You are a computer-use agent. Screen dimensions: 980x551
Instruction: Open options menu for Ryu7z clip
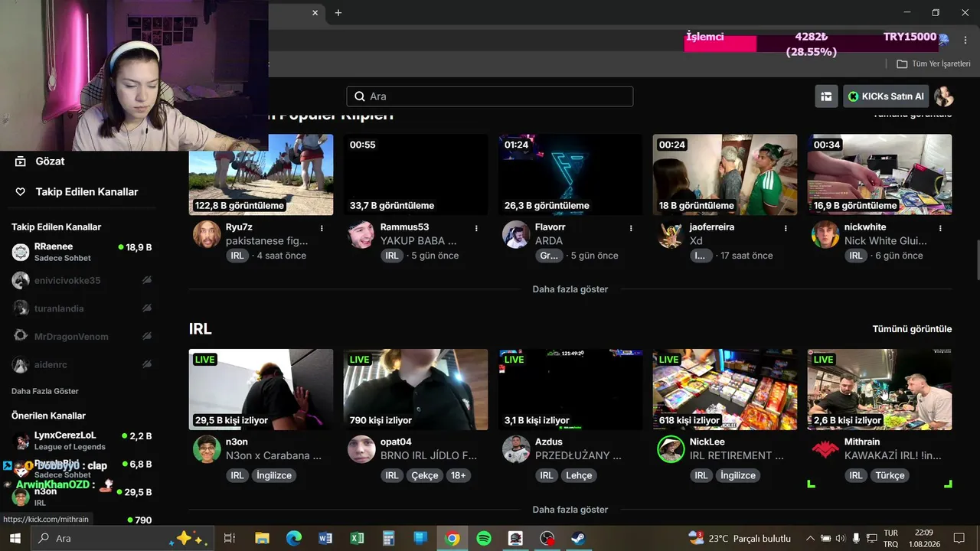pos(322,228)
